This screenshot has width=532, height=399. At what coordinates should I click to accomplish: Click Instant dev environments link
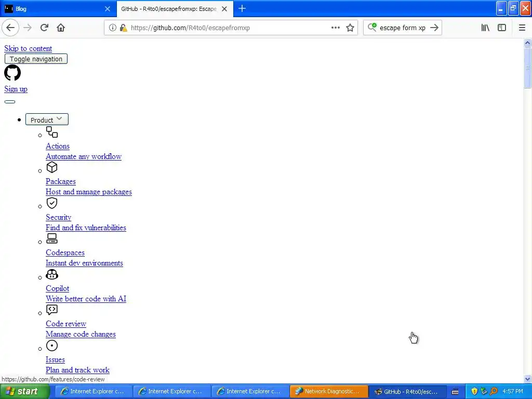(85, 263)
